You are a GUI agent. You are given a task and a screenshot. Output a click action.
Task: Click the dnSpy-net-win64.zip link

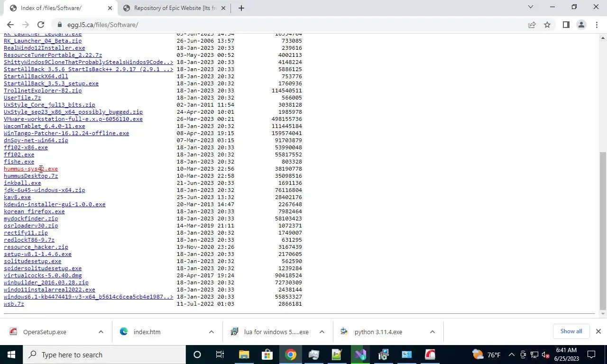click(x=36, y=140)
